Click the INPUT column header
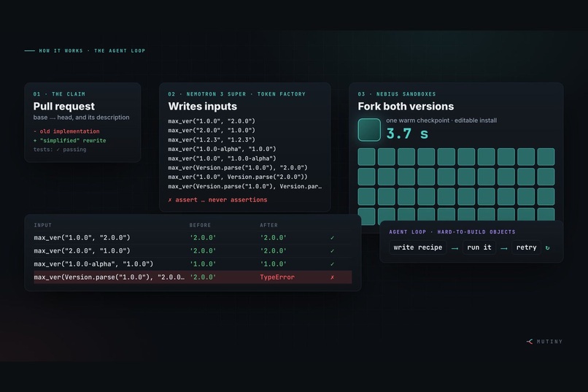 [43, 225]
